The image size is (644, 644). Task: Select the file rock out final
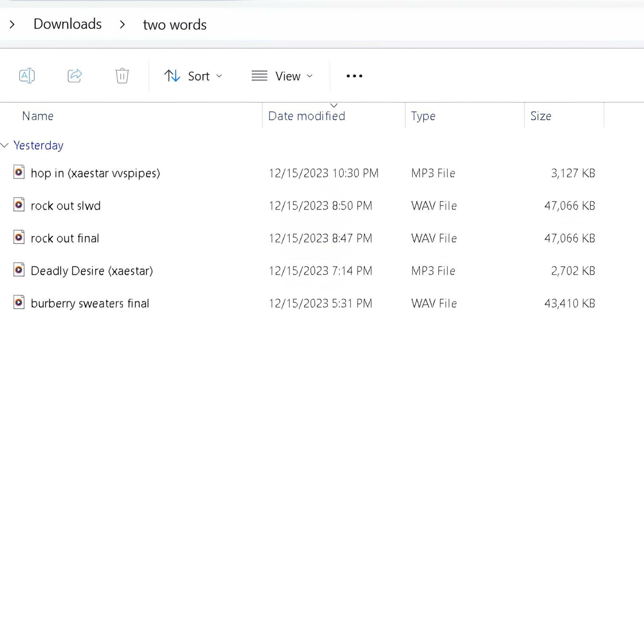pyautogui.click(x=65, y=238)
